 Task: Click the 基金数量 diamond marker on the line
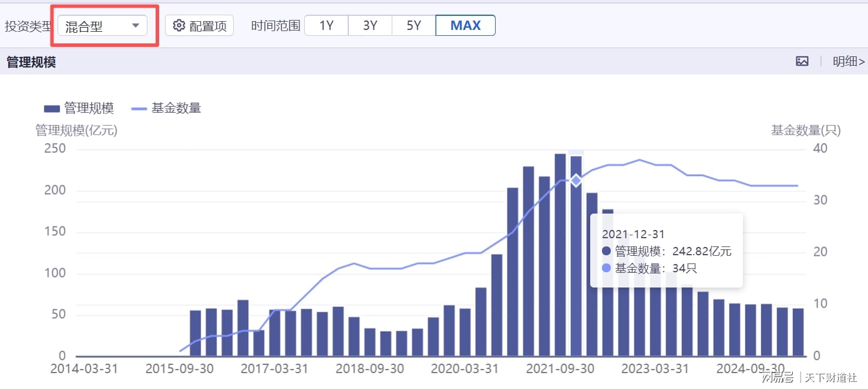coord(576,180)
